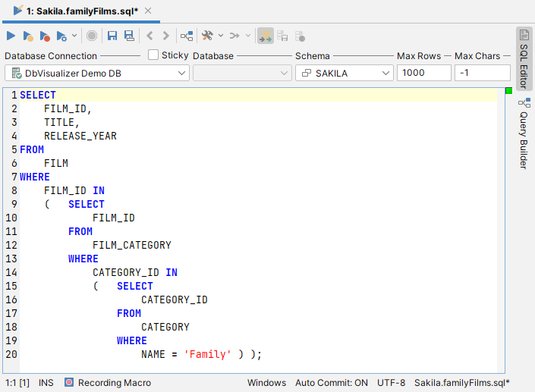This screenshot has height=392, width=535.
Task: Click the Execute (play) button
Action: pos(11,36)
